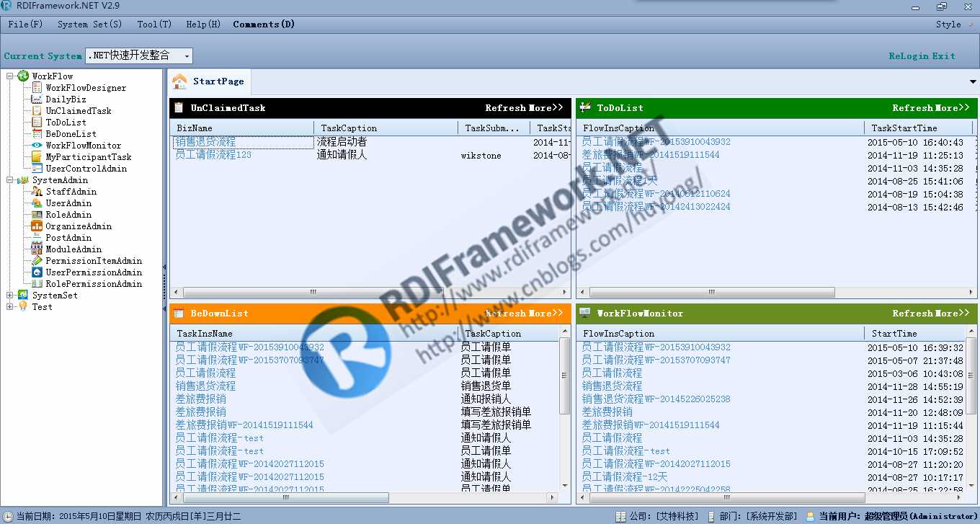This screenshot has width=980, height=524.
Task: Click the ToDoList tree icon
Action: (x=37, y=123)
